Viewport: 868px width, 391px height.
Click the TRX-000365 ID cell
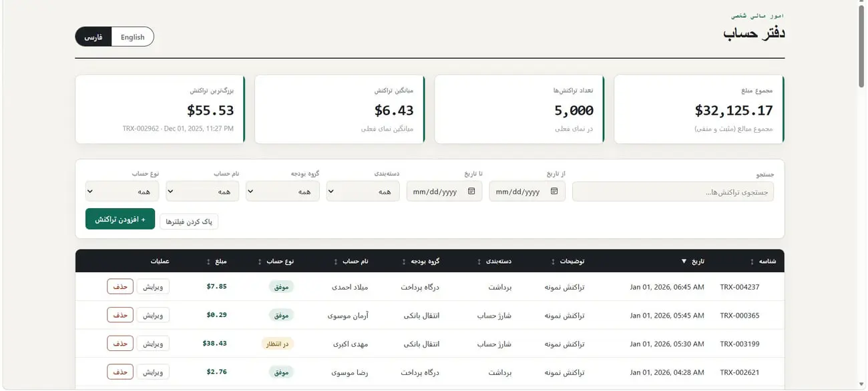tap(740, 316)
